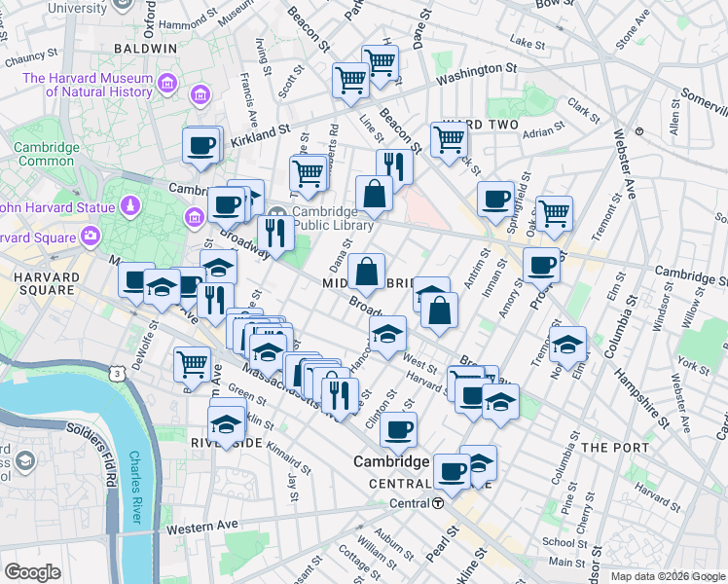Open the Google logo link
Viewport: 728px width, 584px height.
32,572
